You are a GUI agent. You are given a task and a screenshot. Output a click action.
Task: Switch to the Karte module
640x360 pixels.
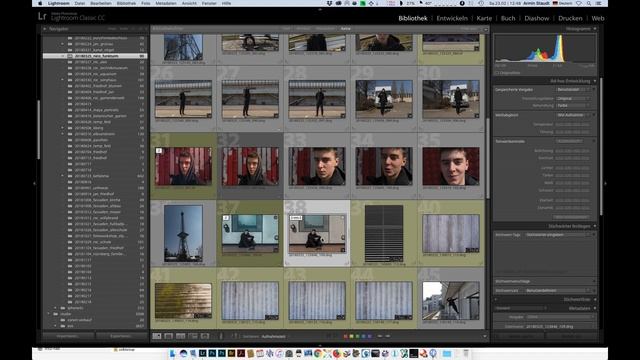click(x=484, y=18)
